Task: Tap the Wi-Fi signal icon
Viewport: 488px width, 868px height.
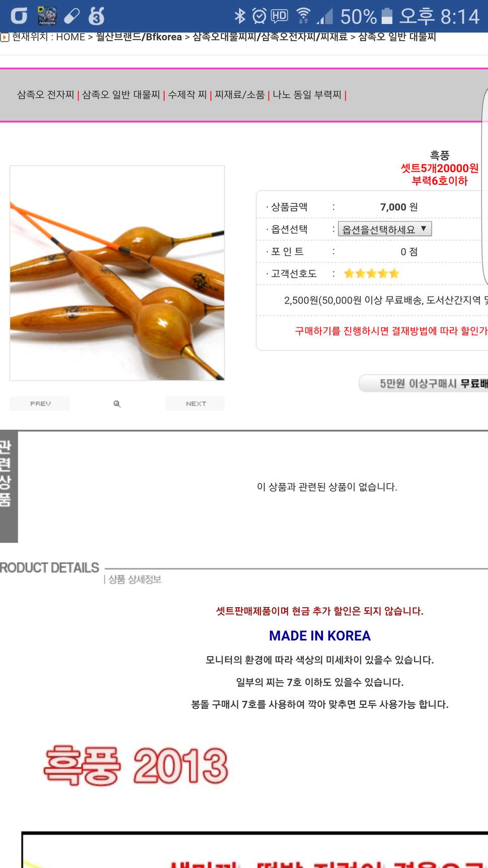Action: point(303,16)
